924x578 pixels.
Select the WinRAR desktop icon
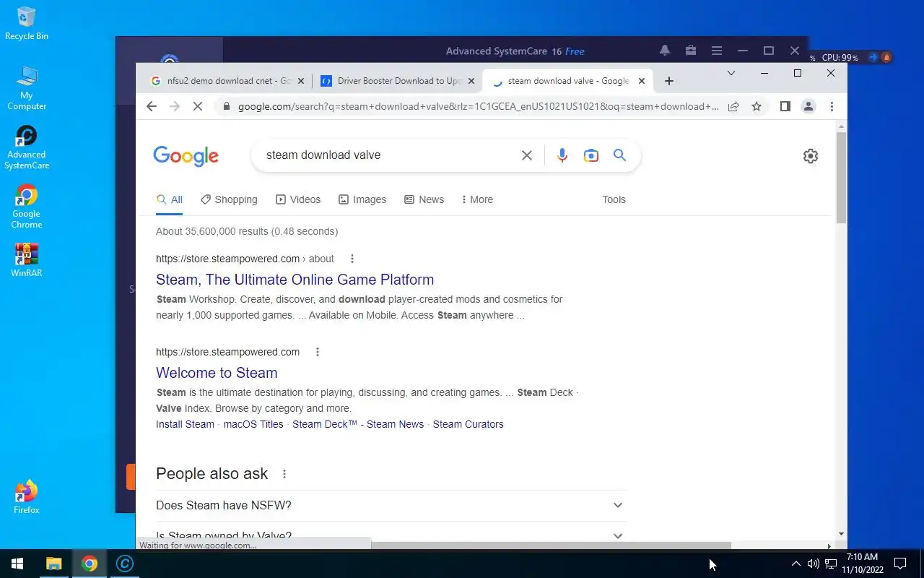pos(27,260)
